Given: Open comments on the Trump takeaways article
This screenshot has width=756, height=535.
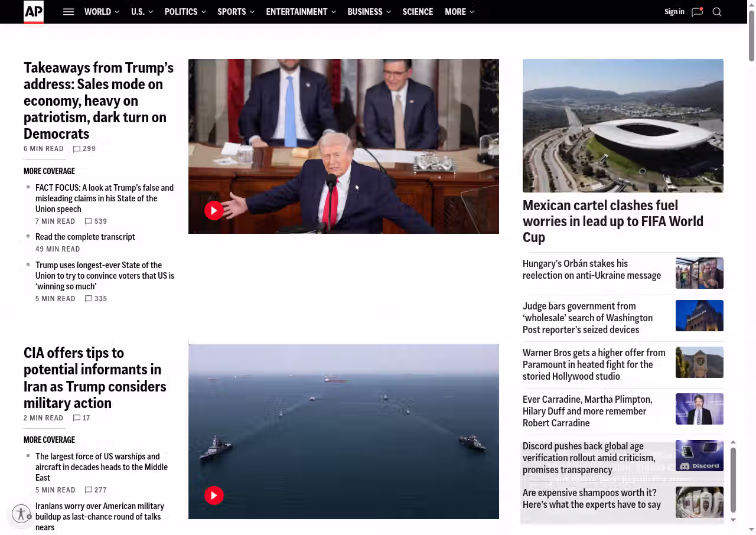Looking at the screenshot, I should [x=84, y=149].
